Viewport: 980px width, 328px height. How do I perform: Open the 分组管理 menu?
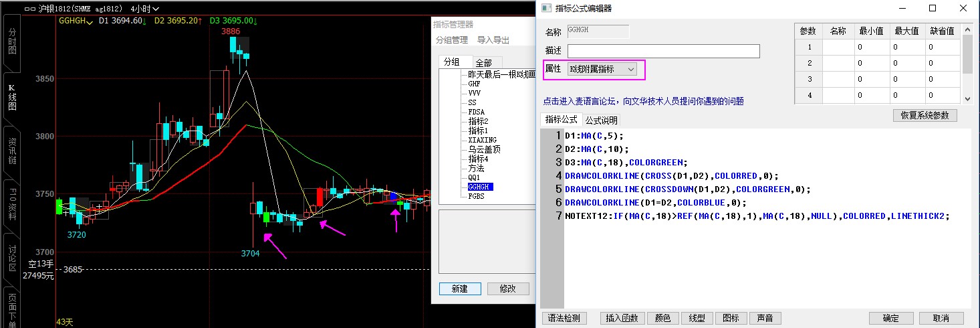452,40
